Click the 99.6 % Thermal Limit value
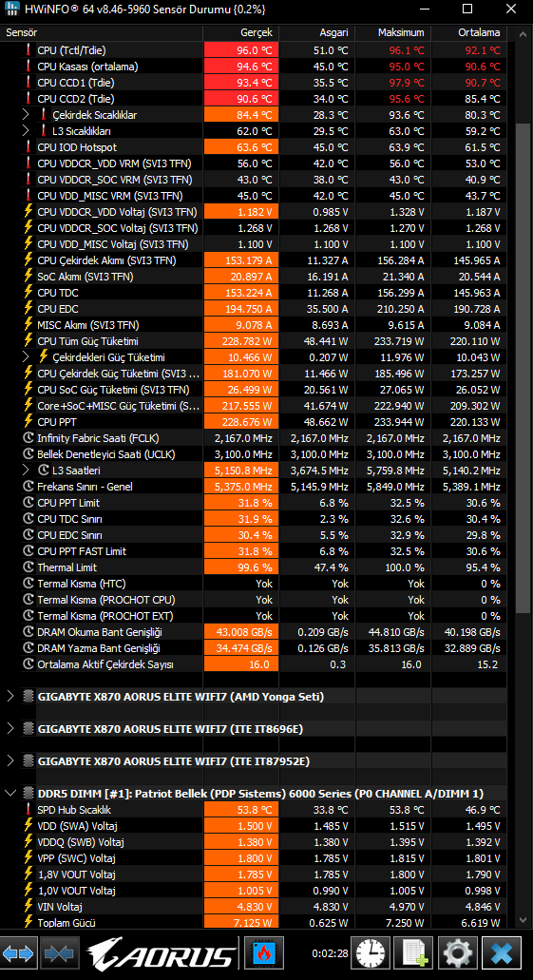 click(241, 567)
